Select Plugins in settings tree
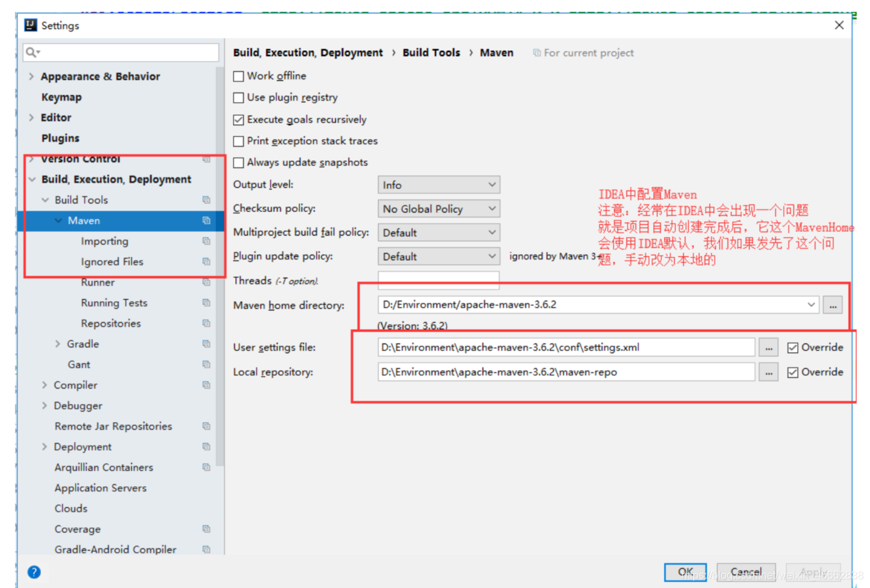The image size is (870, 588). pos(60,138)
